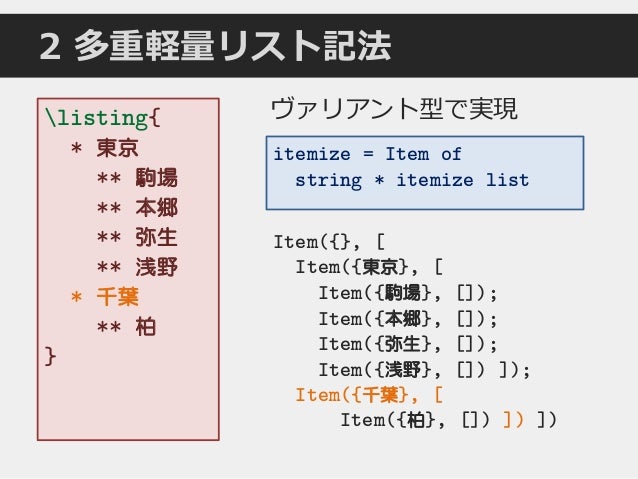Viewport: 638px width, 479px height.
Task: Click the '* 東京' list line
Action: tap(105, 147)
